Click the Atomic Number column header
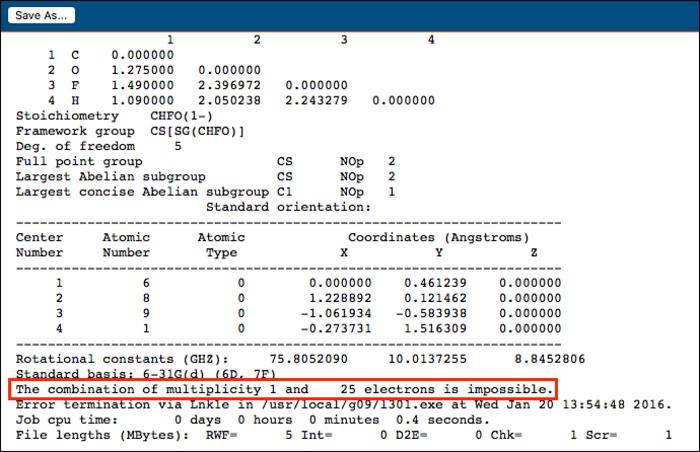 point(126,245)
